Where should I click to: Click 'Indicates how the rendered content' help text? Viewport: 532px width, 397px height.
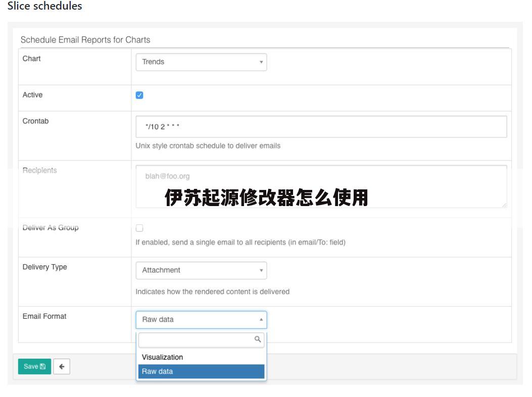pyautogui.click(x=212, y=292)
